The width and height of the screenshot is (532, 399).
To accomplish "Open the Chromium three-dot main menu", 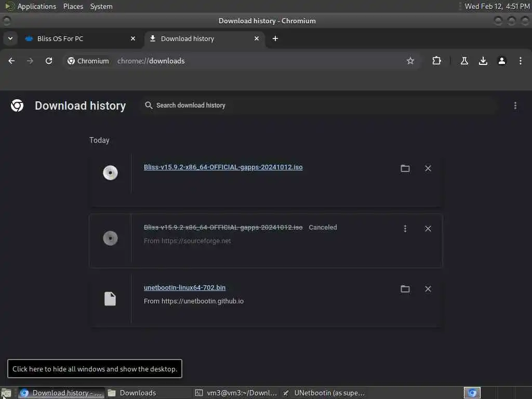I will coord(520,61).
